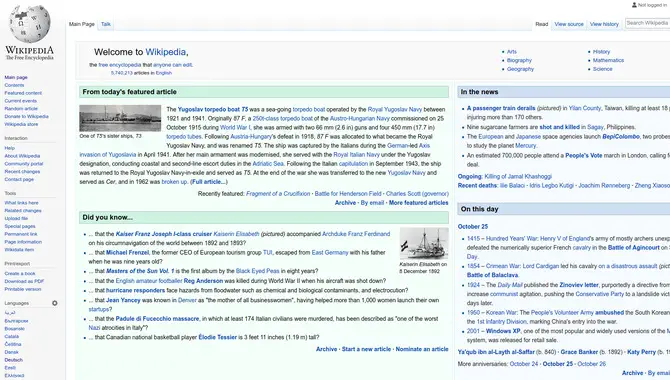Open the October 24 anniversaries link
The width and height of the screenshot is (670, 380).
coord(524,364)
